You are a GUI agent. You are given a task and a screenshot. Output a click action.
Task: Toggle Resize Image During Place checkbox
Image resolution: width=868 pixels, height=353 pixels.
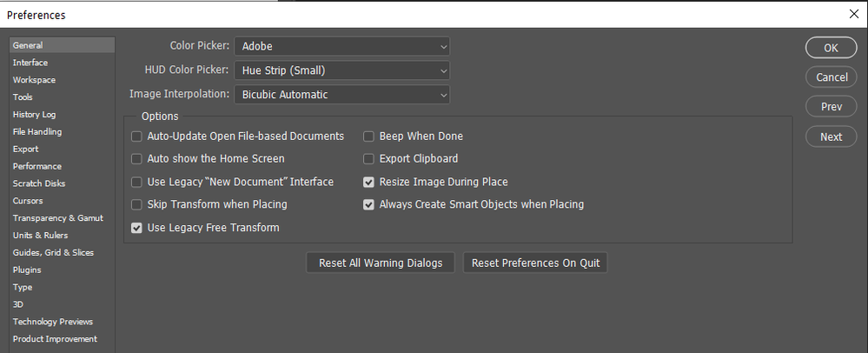[369, 183]
